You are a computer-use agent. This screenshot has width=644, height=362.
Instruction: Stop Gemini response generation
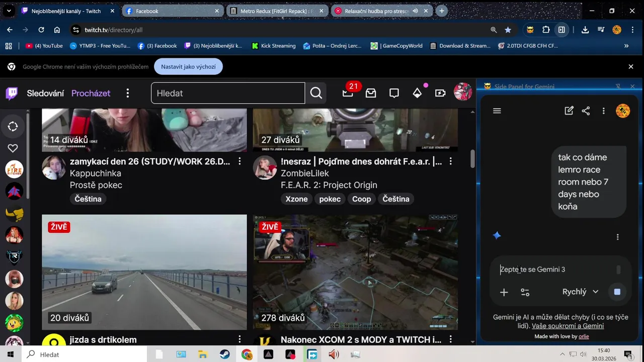617,292
